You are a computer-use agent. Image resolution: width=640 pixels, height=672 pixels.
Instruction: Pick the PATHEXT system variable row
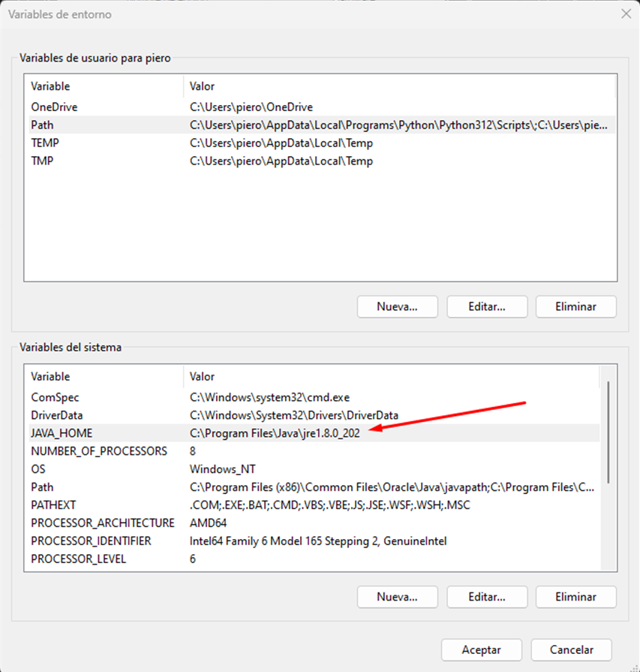pyautogui.click(x=53, y=505)
